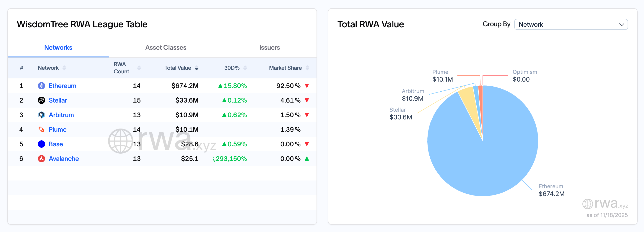Click the Stellar network logo icon

pyautogui.click(x=41, y=101)
